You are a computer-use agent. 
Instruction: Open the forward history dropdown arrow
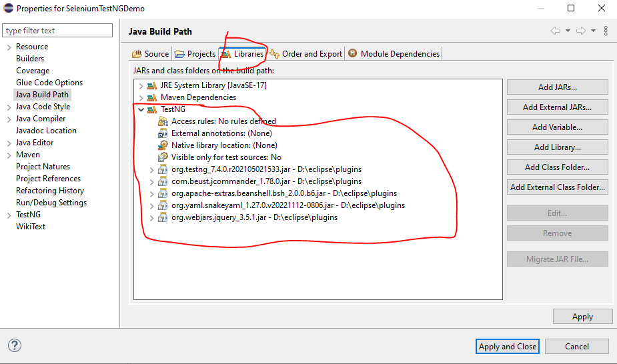tap(593, 31)
